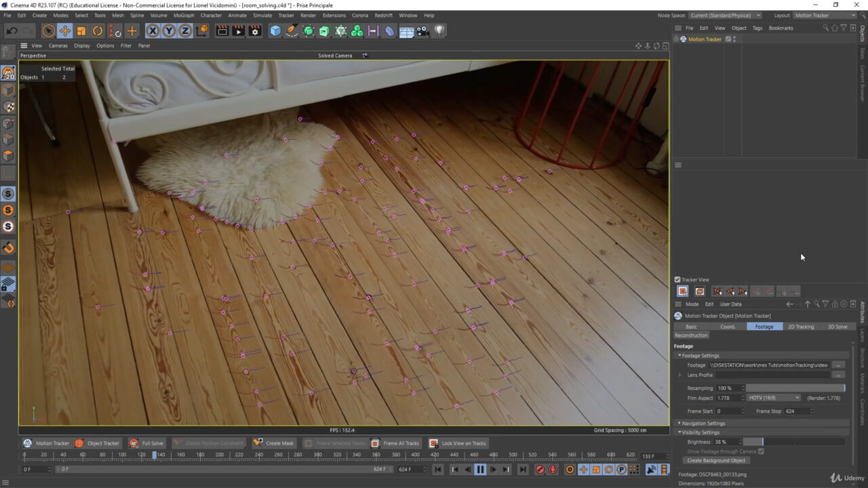868x488 pixels.
Task: Toggle Show Footage through Camera checkbox
Action: (x=762, y=451)
